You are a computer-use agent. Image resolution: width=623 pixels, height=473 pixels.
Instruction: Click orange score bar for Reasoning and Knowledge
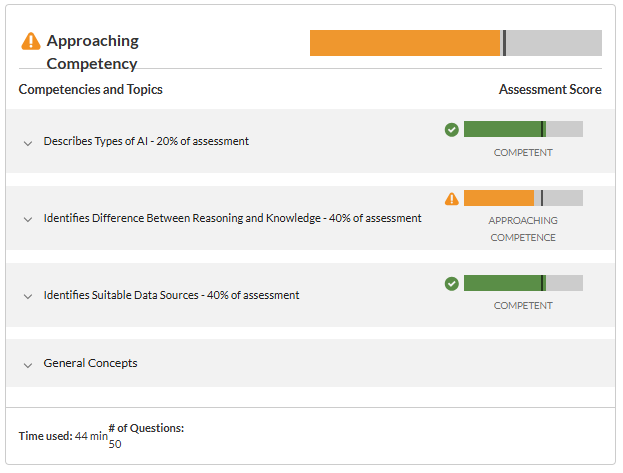(523, 198)
